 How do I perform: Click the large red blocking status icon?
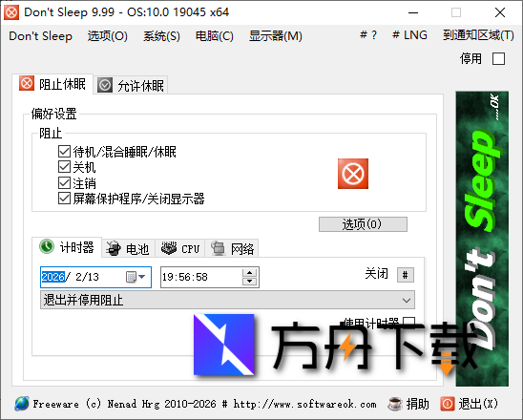[353, 174]
